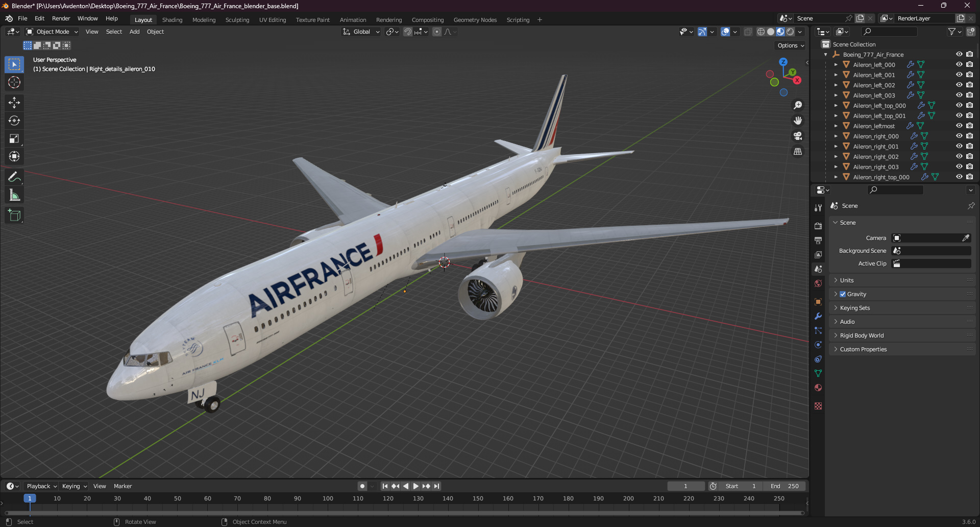The image size is (980, 527).
Task: Switch to the UV Editing workspace tab
Action: [x=273, y=20]
